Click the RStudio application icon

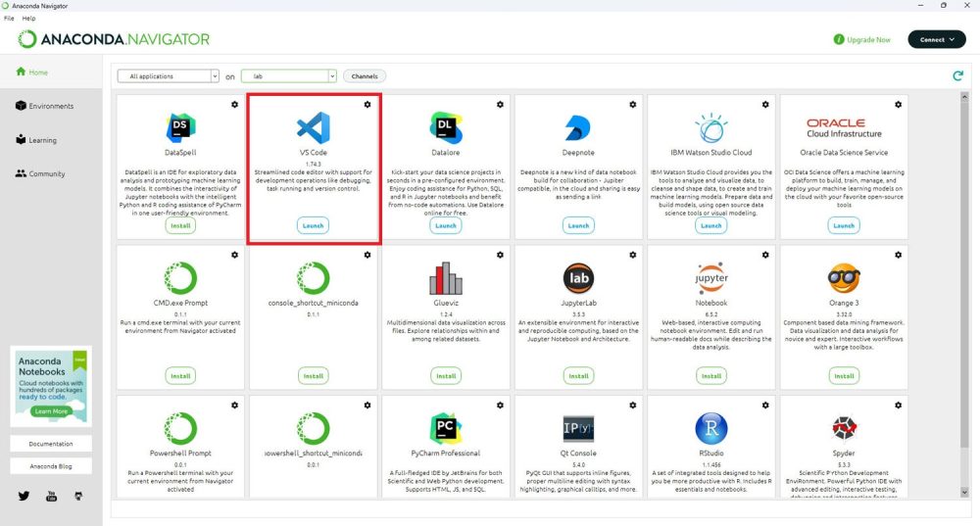[710, 428]
